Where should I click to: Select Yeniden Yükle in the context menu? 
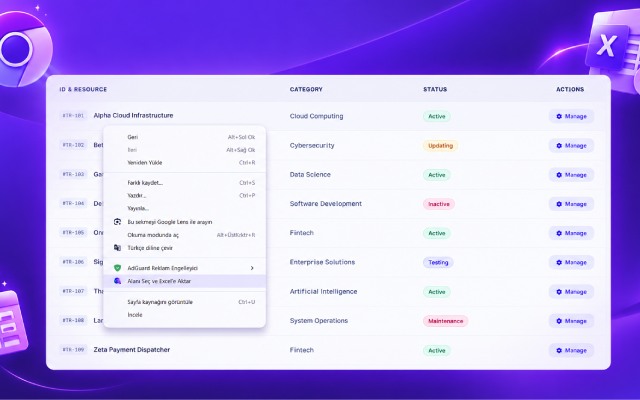point(184,162)
